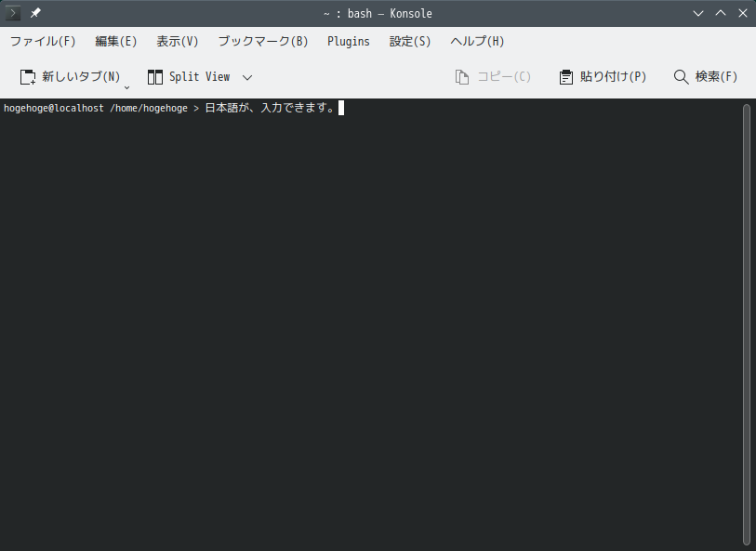Open the ブックマーク(B) menu
This screenshot has height=551, width=756.
[x=263, y=42]
